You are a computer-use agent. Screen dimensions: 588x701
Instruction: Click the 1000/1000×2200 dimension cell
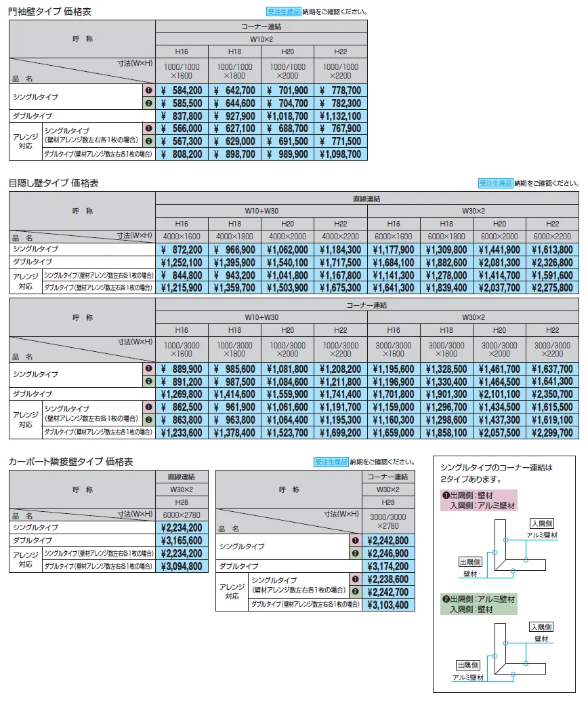341,71
